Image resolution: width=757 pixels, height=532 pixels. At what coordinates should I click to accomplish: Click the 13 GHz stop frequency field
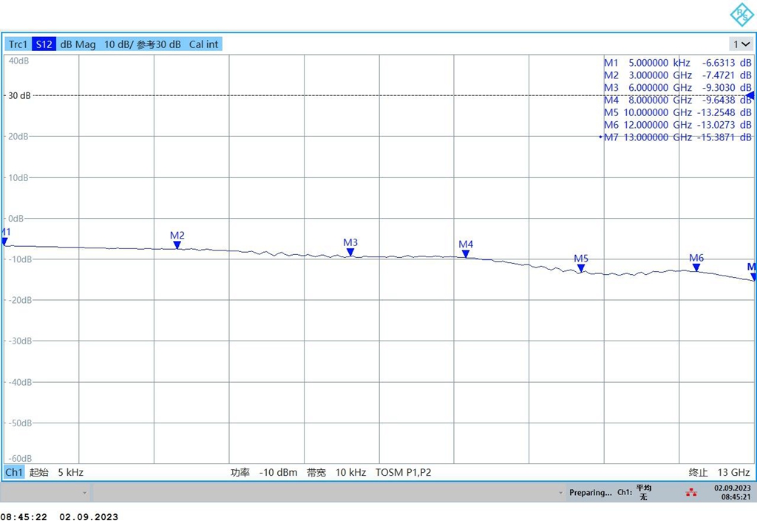733,472
